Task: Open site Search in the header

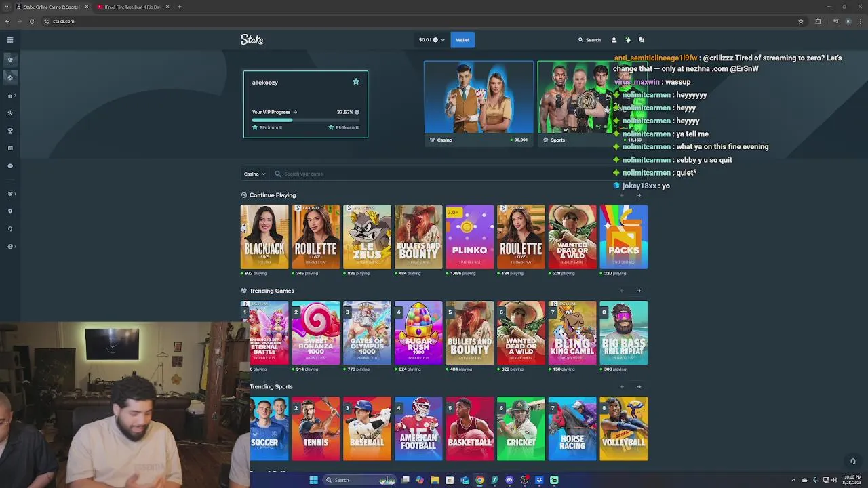Action: [x=589, y=40]
